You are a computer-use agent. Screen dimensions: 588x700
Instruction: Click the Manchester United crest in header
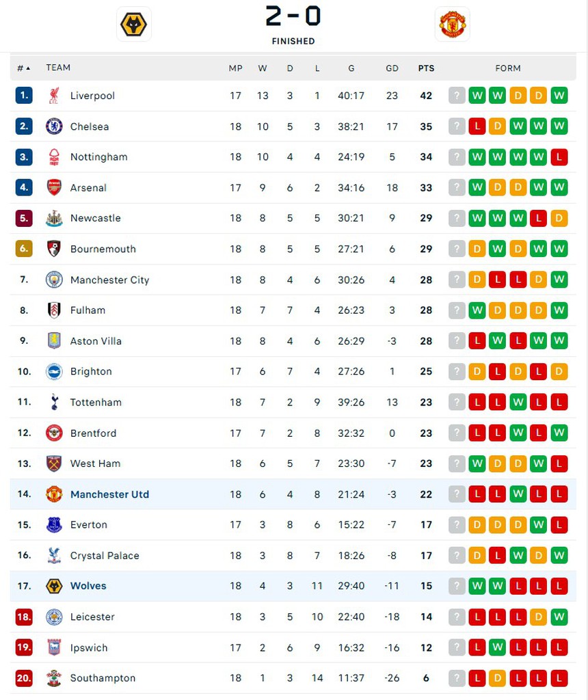[453, 25]
